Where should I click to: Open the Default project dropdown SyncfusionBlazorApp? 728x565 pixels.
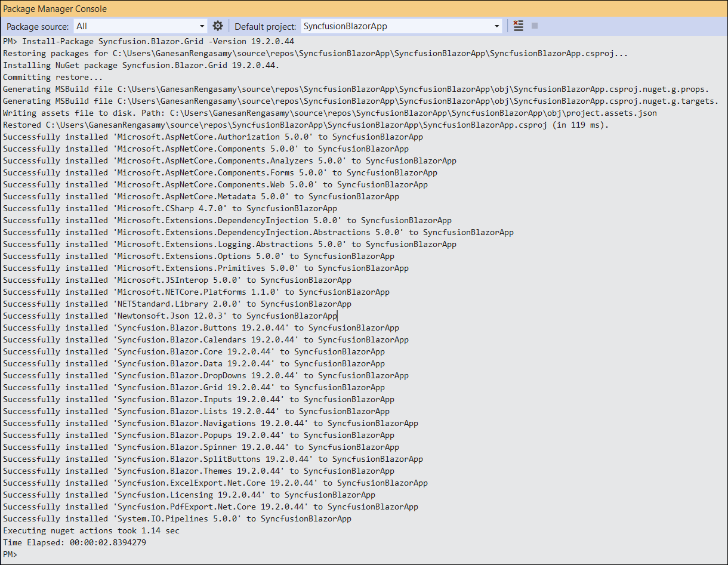tap(402, 26)
